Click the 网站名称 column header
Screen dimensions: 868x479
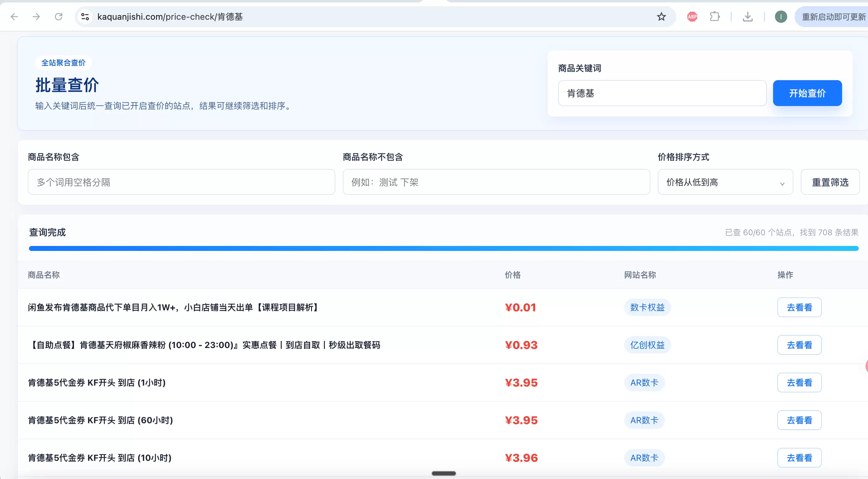point(640,275)
